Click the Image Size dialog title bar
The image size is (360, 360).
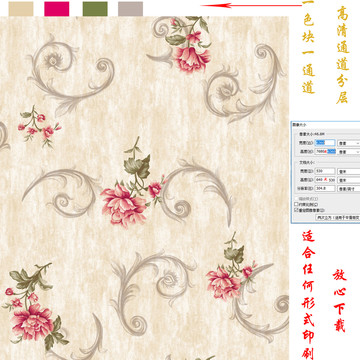click(325, 124)
